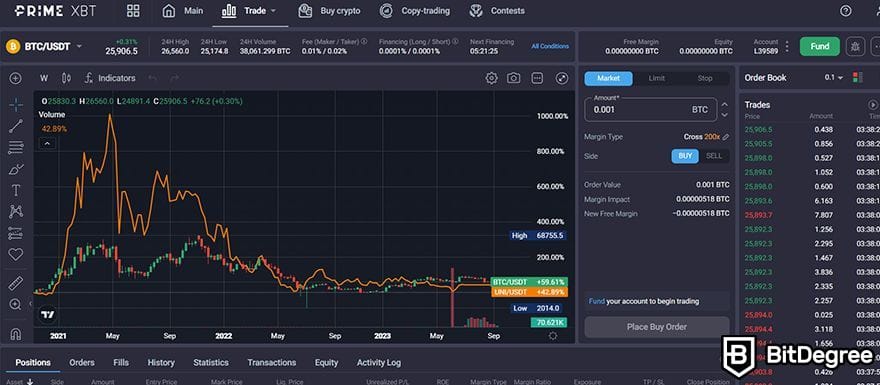Click the Amount input field
Viewport: 880px width, 385px height.
point(650,109)
